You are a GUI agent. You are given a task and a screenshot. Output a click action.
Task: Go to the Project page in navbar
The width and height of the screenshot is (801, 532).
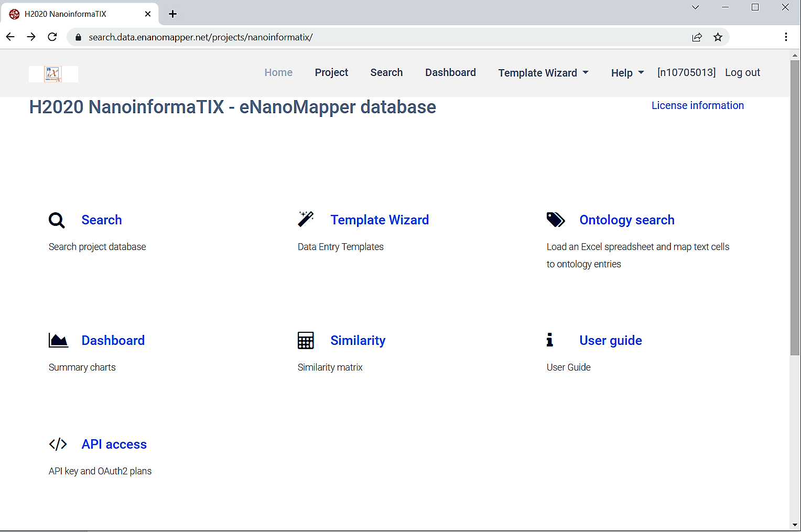[x=331, y=73]
